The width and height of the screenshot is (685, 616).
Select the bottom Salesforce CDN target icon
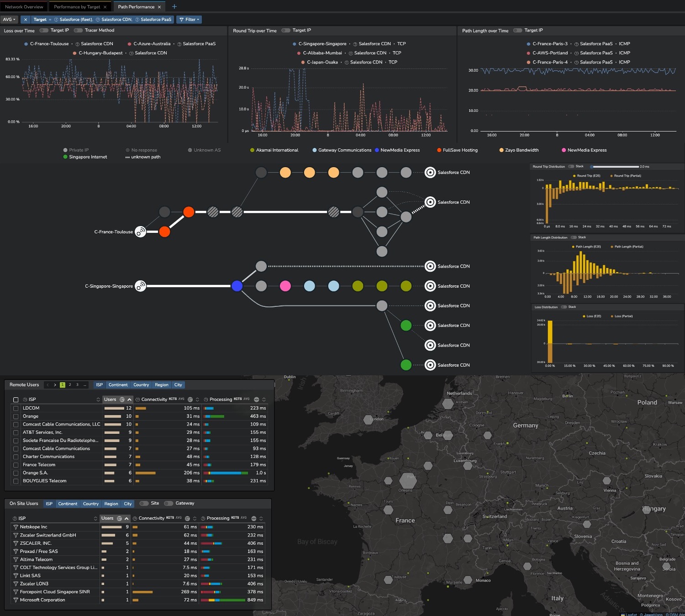click(430, 365)
